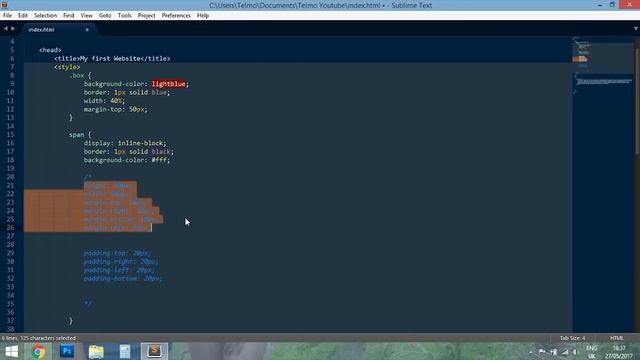
Task: Click the ENG UK language indicator
Action: [x=591, y=352]
